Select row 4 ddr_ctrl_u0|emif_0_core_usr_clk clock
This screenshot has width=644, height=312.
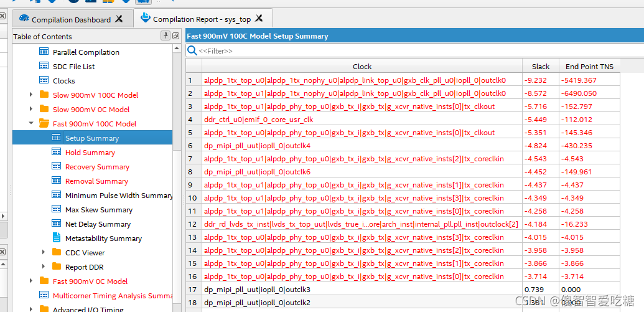[362, 120]
